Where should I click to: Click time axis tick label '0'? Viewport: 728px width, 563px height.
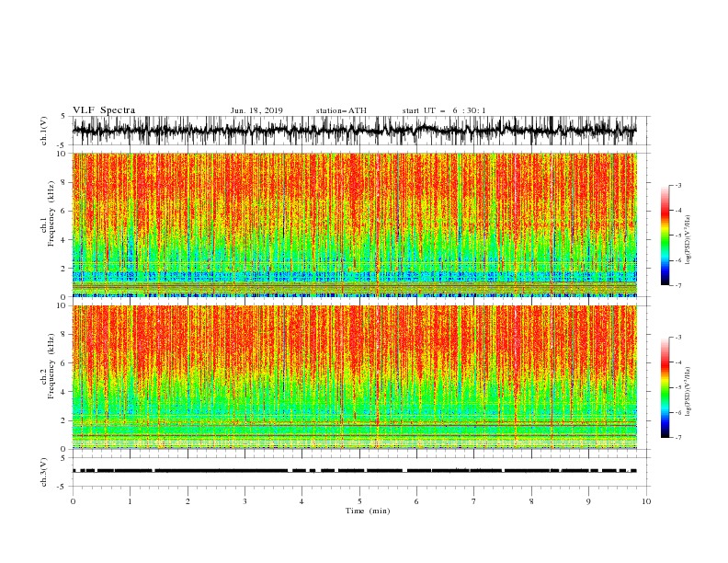[x=73, y=501]
